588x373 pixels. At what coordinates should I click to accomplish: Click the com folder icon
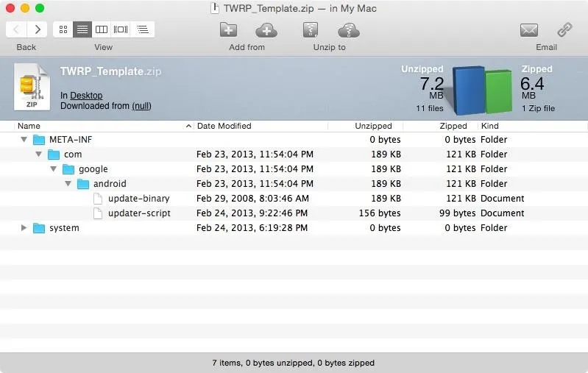54,154
